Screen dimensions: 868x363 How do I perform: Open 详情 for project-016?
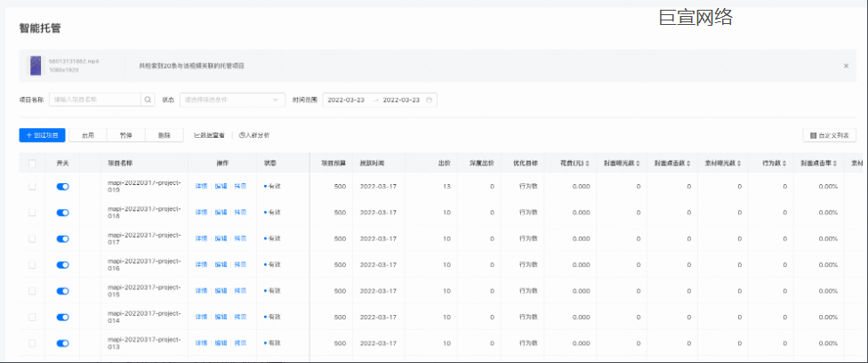201,264
